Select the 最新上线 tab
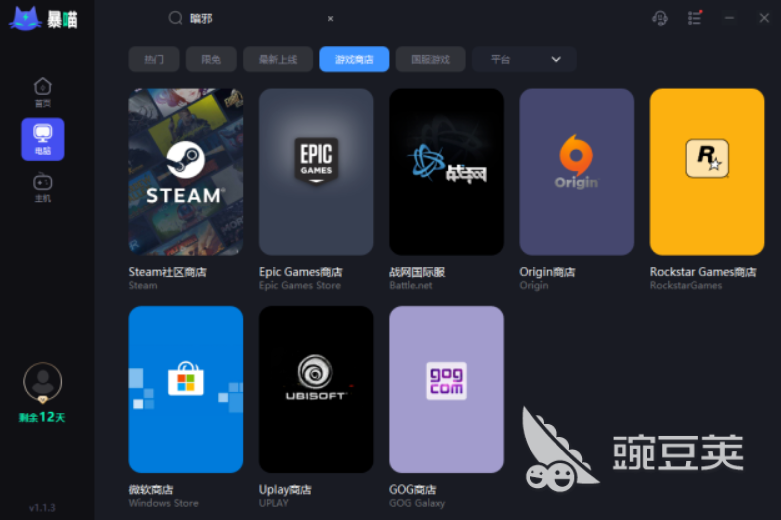Viewport: 781px width, 520px height. coord(277,59)
